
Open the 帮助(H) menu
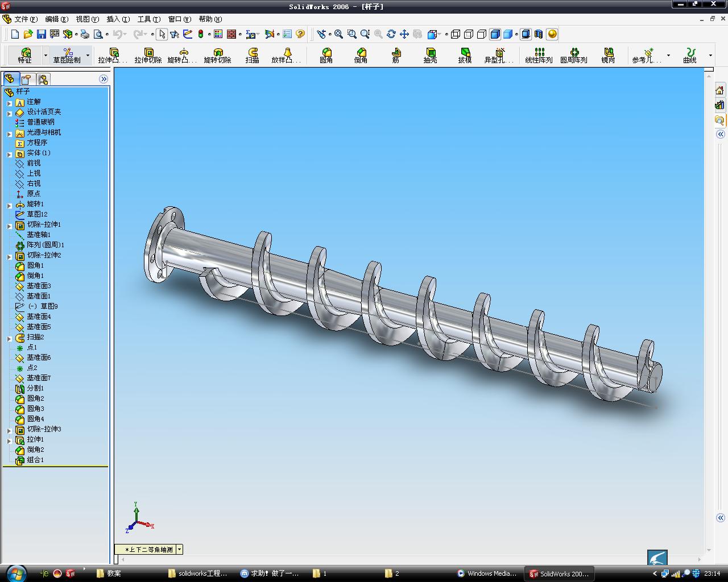(x=210, y=19)
